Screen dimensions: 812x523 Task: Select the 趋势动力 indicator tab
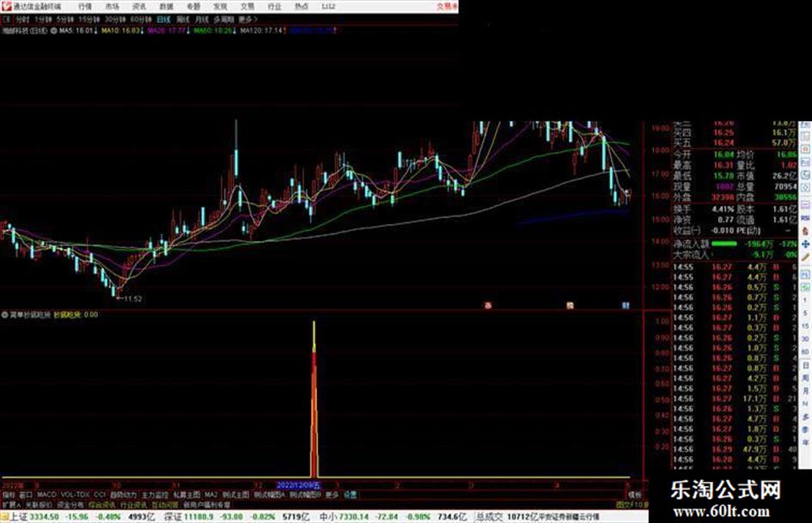point(123,495)
